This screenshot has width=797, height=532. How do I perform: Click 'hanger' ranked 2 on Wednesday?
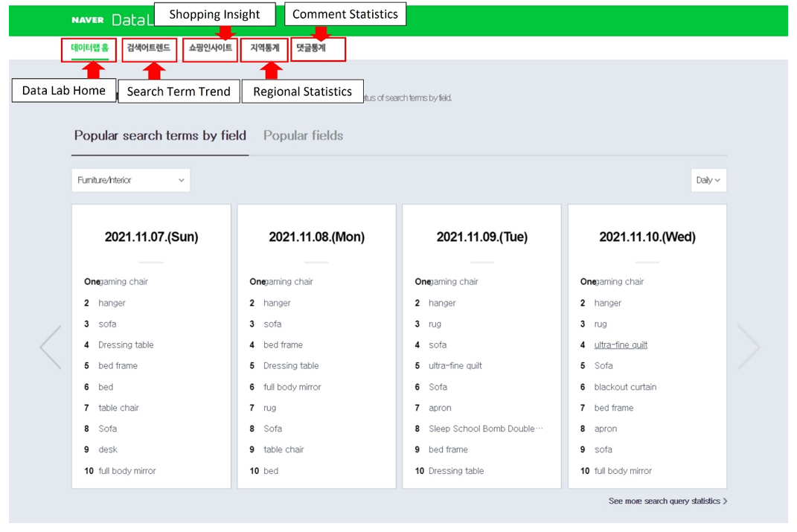pyautogui.click(x=608, y=303)
